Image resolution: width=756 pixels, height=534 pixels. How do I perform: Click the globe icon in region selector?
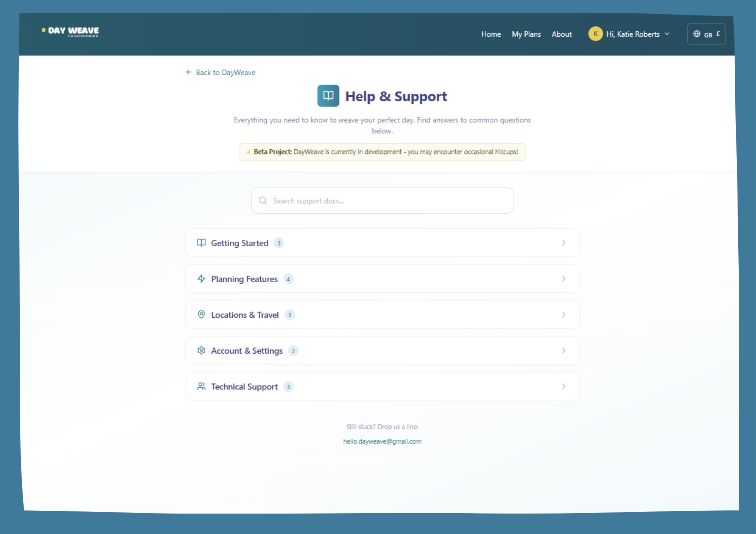pyautogui.click(x=696, y=34)
